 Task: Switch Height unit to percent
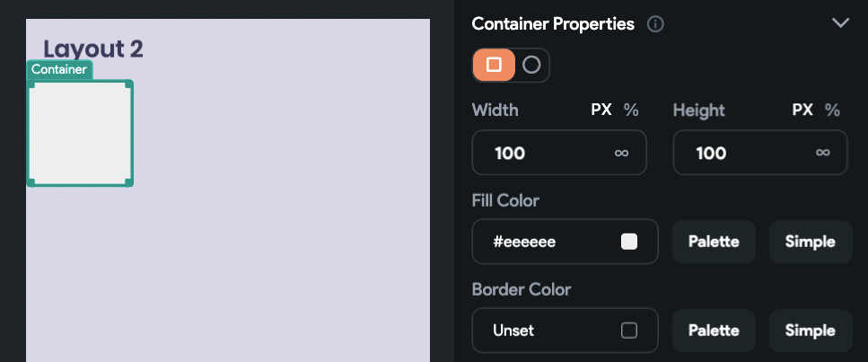tap(832, 110)
